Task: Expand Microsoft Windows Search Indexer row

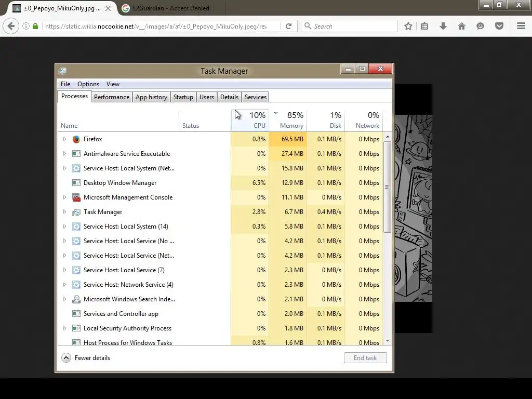Action: (x=64, y=299)
